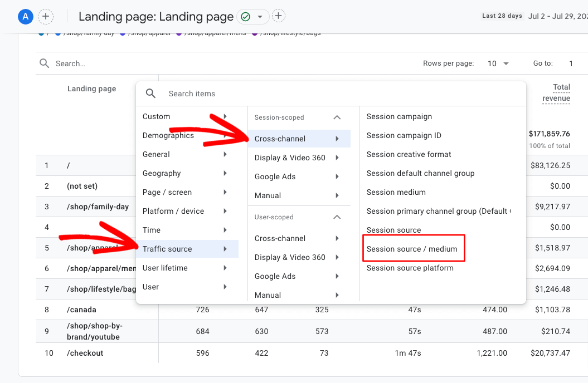The image size is (588, 383).
Task: Click the search icon inside the dimension picker
Action: [x=150, y=94]
